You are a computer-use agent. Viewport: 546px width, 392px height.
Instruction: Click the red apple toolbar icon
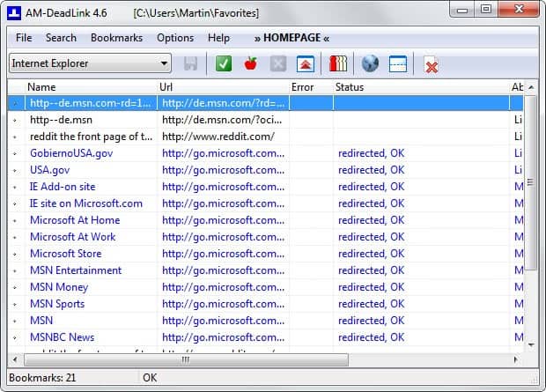pos(251,63)
